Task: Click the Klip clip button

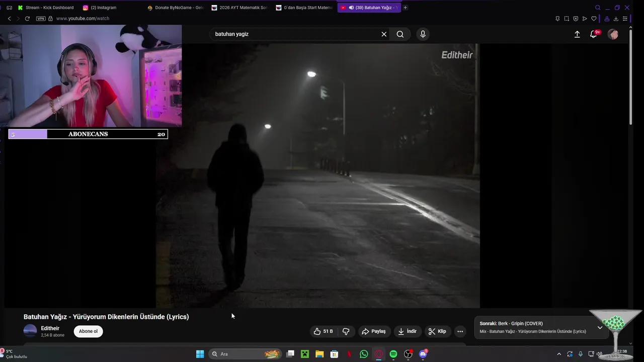Action: tap(437, 331)
